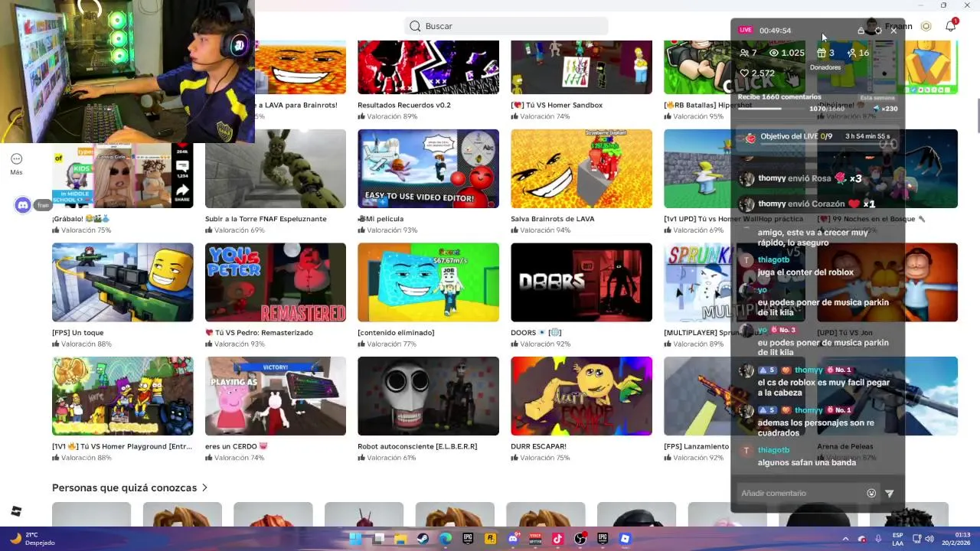Open the Donadores gift icon
The width and height of the screenshot is (980, 551).
821,53
